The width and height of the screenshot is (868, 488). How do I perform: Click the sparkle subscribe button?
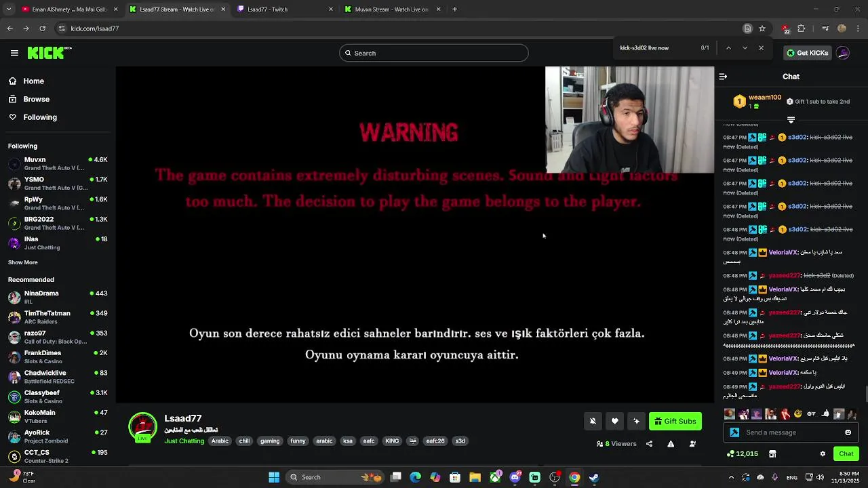636,421
